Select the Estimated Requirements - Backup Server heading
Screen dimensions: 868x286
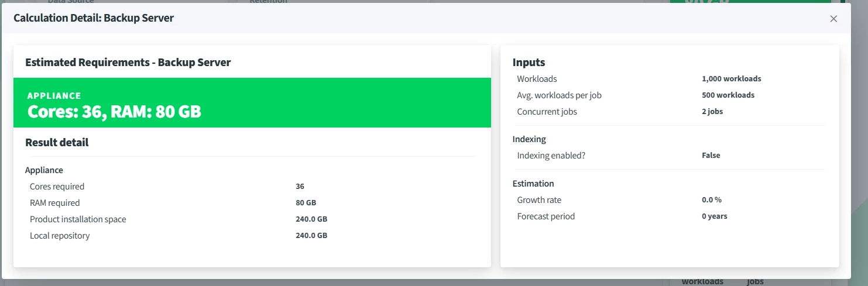point(128,63)
